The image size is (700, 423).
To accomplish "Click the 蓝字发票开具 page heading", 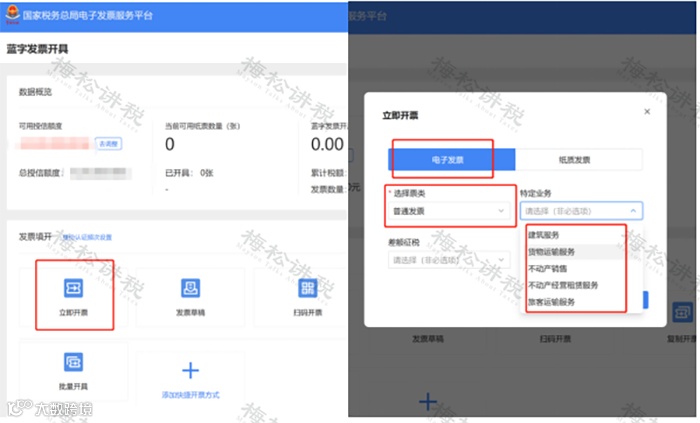I will pyautogui.click(x=37, y=49).
